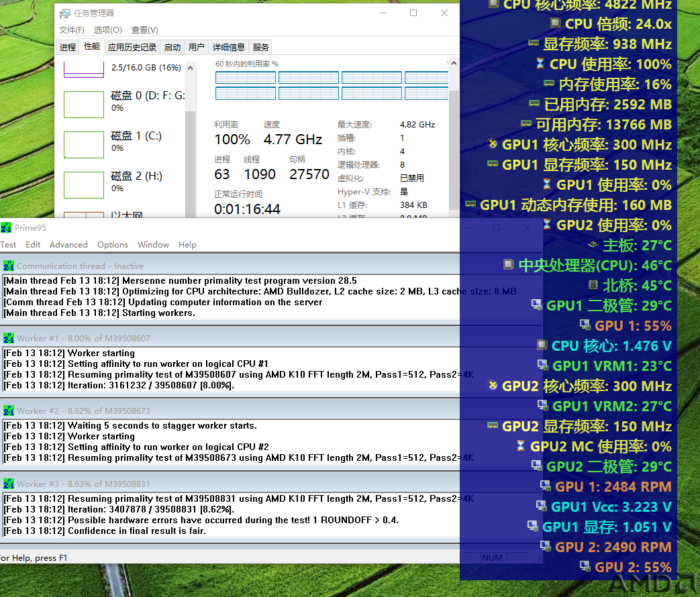The width and height of the screenshot is (700, 597).
Task: Switch to the 进程 tab
Action: pos(68,48)
